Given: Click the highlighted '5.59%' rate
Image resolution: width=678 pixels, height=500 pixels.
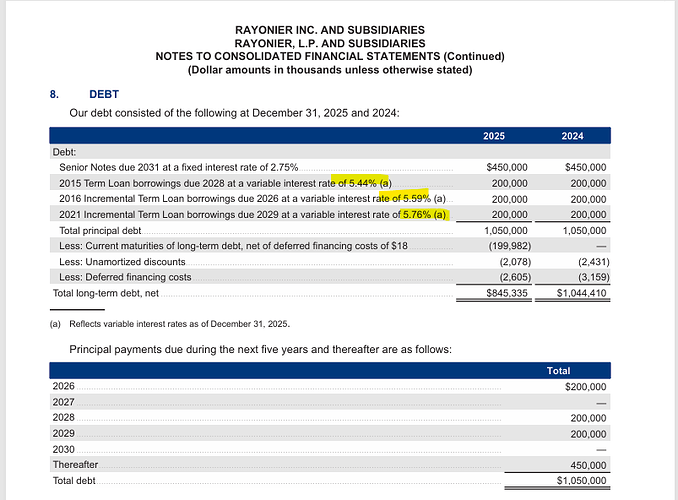Looking at the screenshot, I should (417, 199).
